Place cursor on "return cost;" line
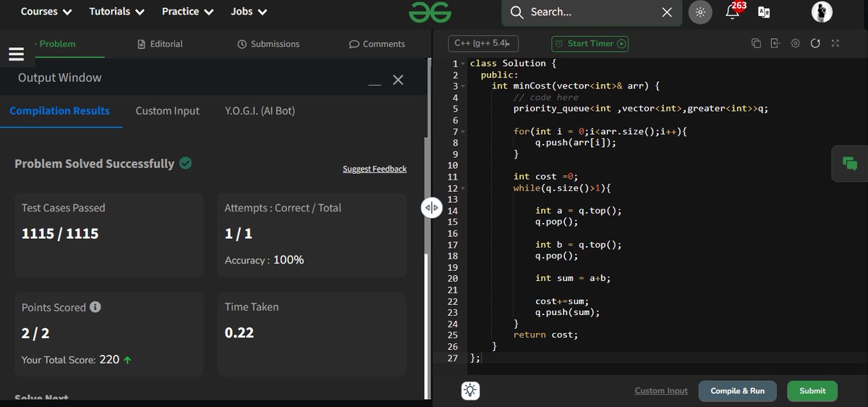This screenshot has height=407, width=868. coord(545,335)
